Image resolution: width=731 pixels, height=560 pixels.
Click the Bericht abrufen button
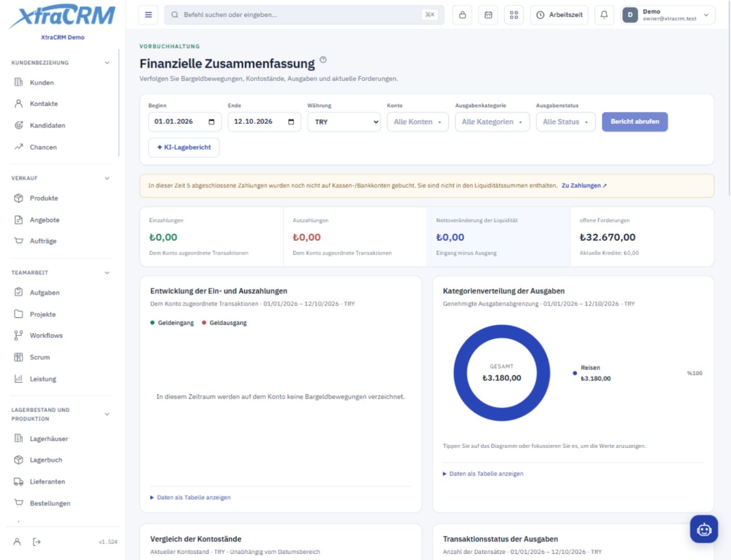[x=635, y=122]
